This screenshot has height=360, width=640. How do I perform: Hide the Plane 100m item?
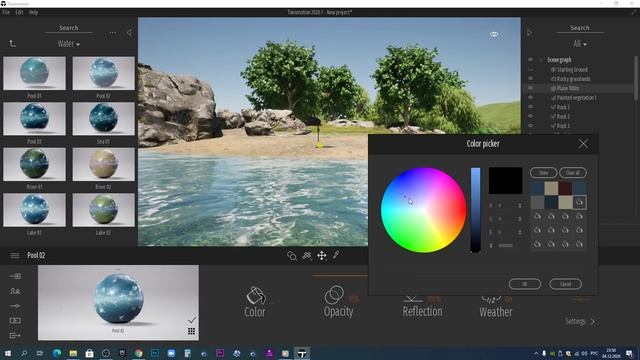click(530, 88)
